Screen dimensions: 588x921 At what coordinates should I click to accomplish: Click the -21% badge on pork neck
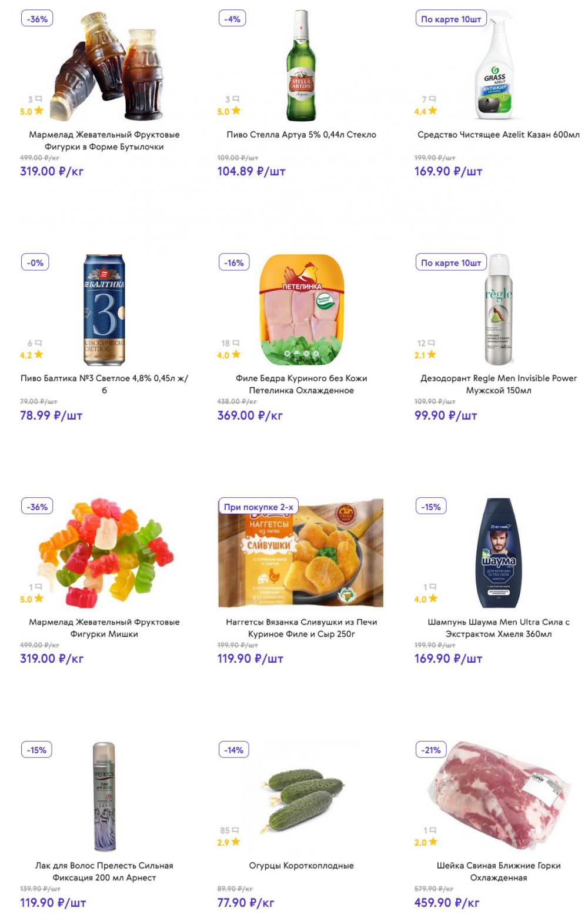431,750
